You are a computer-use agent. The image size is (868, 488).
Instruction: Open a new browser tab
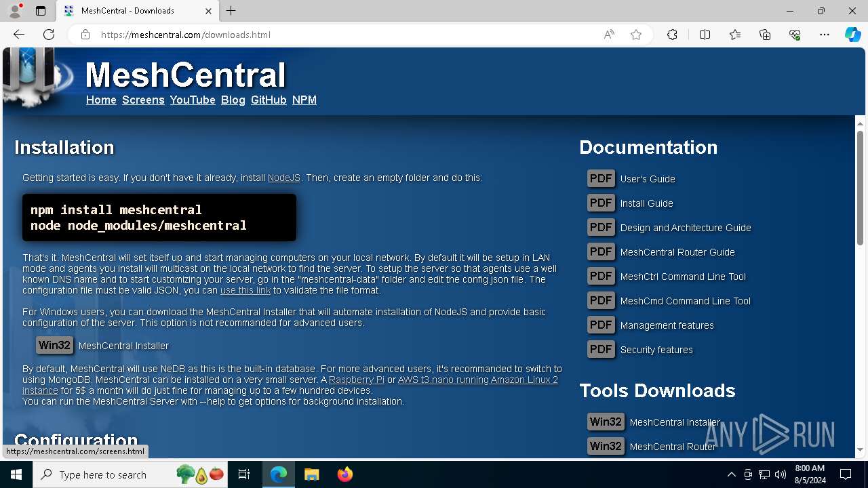(231, 11)
